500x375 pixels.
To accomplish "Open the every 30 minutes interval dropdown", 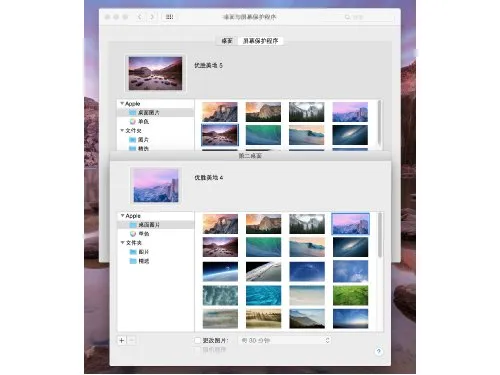I will 285,340.
